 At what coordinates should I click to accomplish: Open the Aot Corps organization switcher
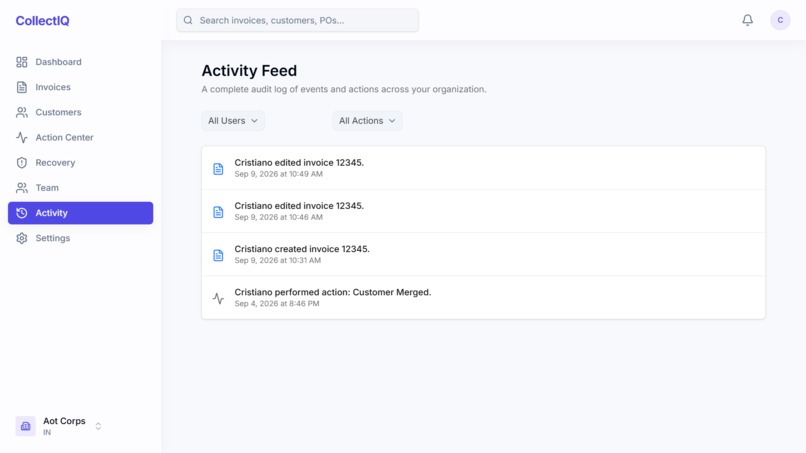[59, 426]
